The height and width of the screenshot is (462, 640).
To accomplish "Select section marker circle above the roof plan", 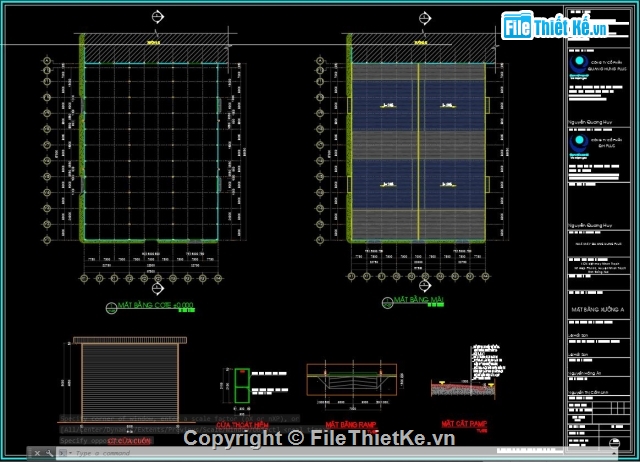I will click(x=425, y=18).
